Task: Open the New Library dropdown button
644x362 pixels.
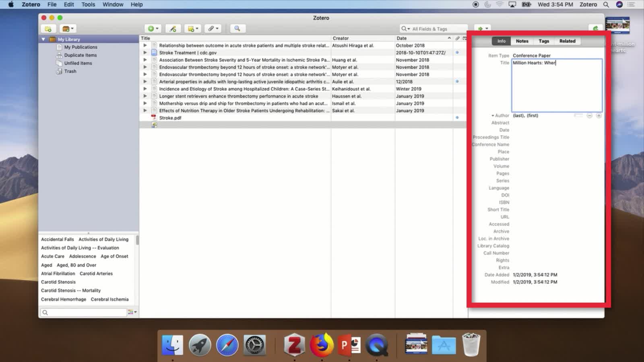Action: point(67,29)
